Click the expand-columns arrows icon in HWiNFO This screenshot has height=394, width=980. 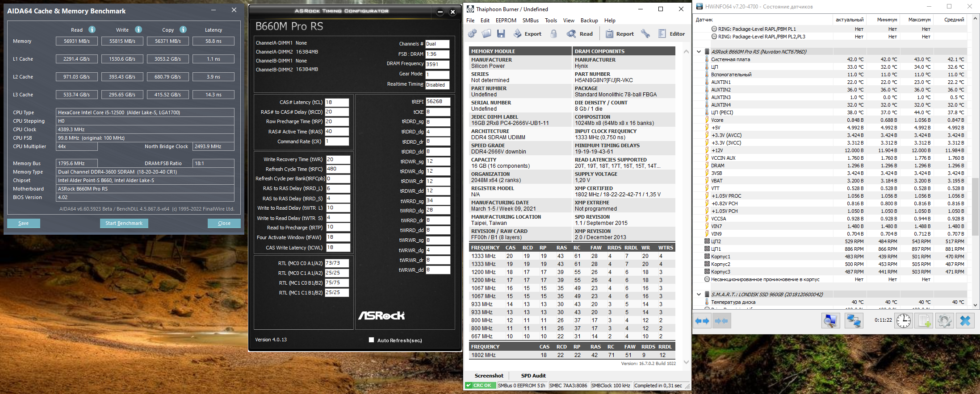pos(703,321)
